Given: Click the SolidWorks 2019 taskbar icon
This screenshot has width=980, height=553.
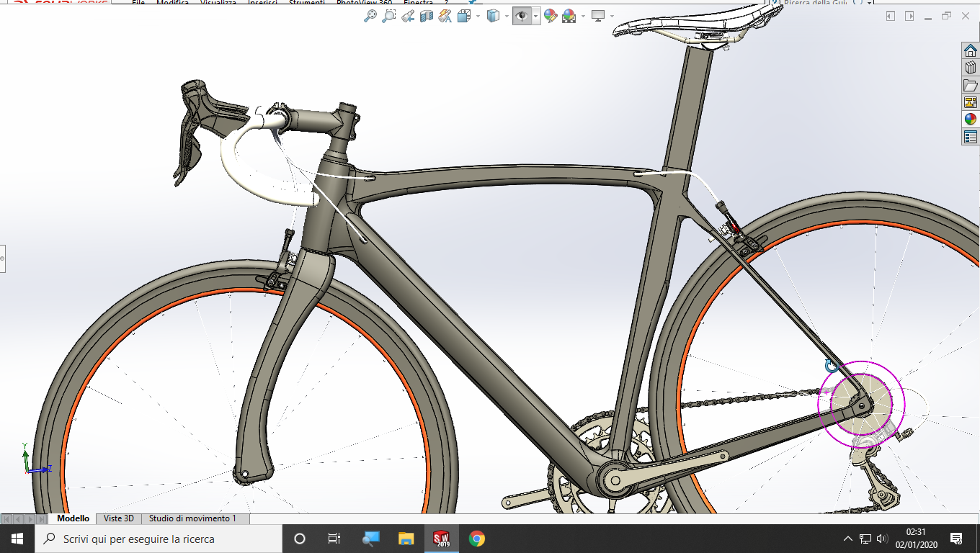Looking at the screenshot, I should tap(441, 539).
